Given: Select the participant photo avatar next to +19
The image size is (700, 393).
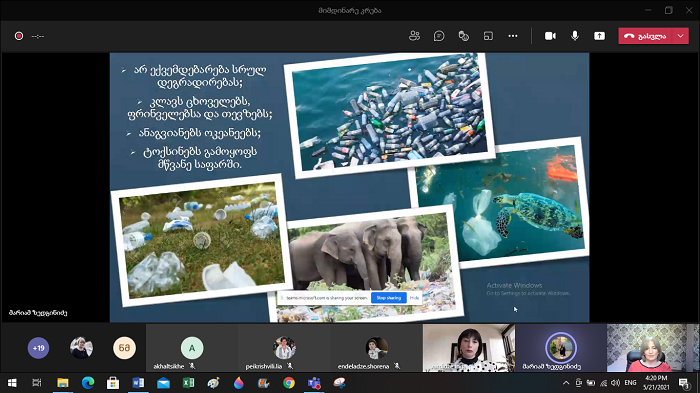Looking at the screenshot, I should [x=81, y=348].
